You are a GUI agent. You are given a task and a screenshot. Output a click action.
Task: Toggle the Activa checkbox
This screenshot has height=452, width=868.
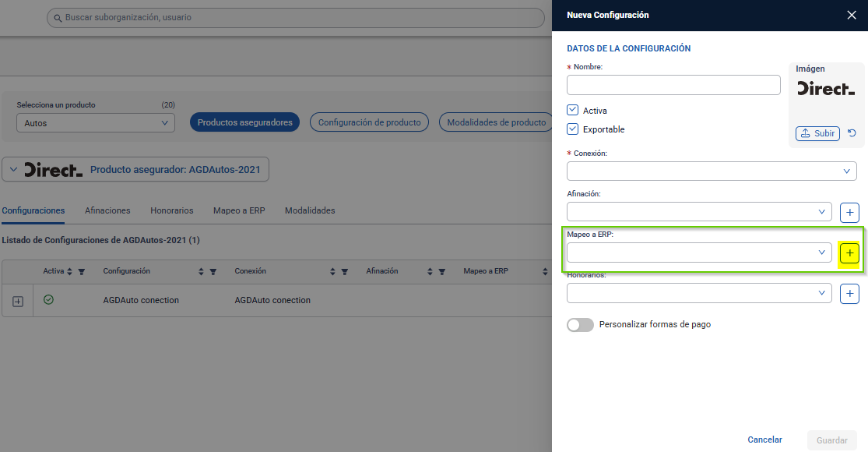click(x=572, y=110)
